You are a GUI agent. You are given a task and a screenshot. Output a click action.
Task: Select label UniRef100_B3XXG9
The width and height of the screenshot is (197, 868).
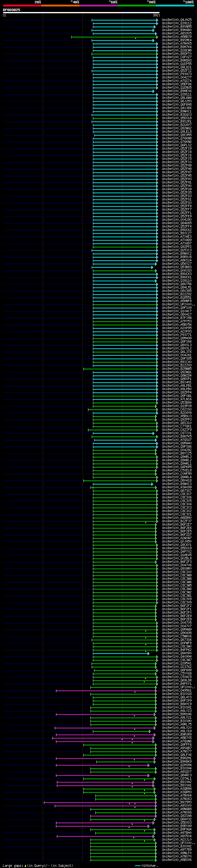pos(177,694)
